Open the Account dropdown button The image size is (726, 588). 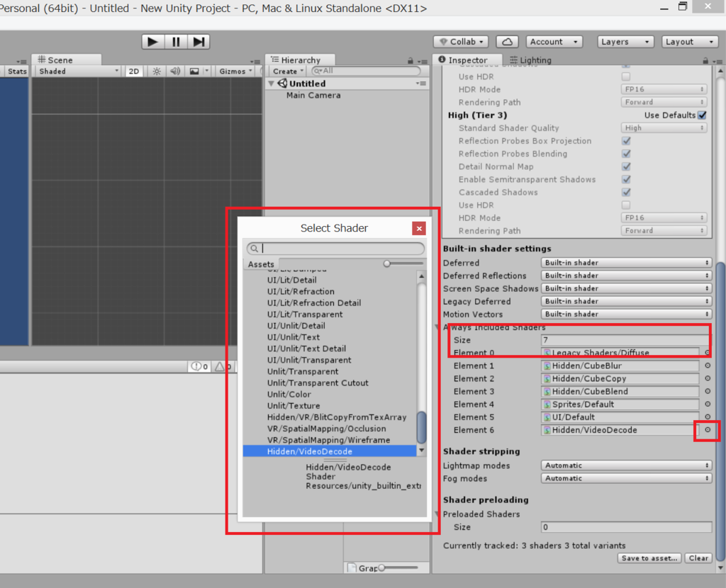click(554, 42)
